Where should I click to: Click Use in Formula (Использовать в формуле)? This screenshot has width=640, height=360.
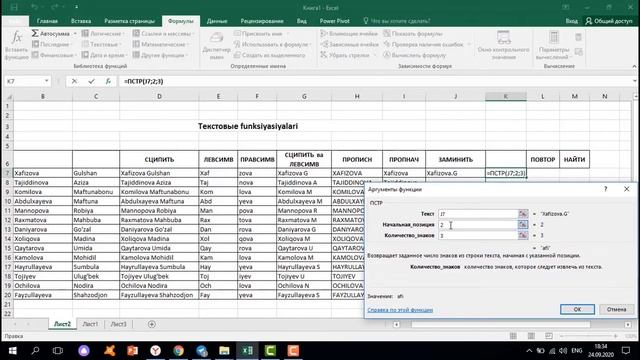click(273, 44)
